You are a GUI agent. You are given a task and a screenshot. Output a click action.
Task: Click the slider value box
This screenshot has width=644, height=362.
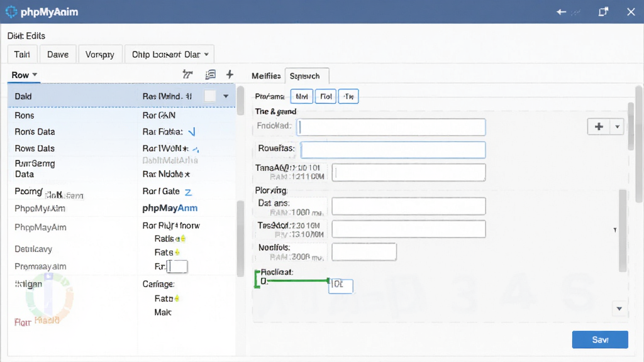(340, 285)
